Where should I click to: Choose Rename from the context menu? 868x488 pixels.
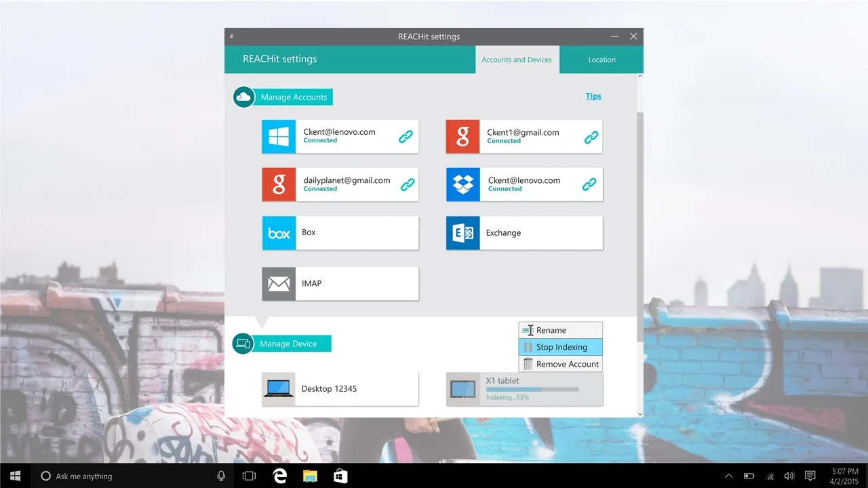[x=561, y=330]
